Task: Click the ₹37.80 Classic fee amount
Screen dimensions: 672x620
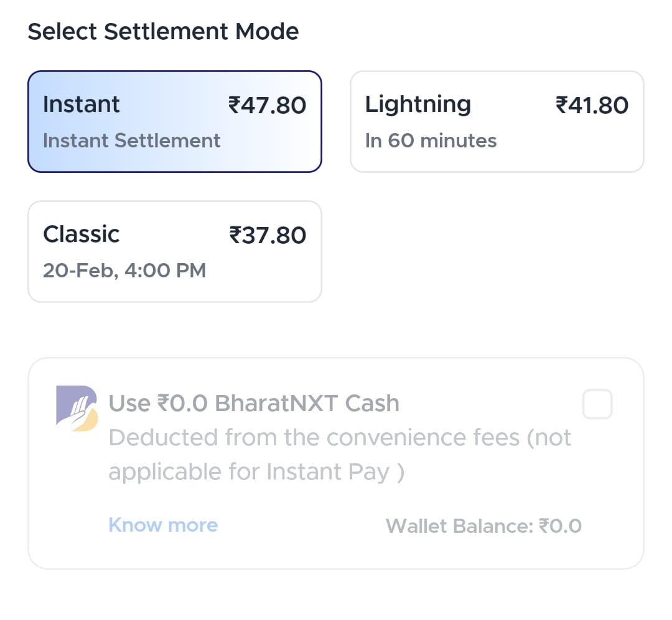Action: pos(268,235)
